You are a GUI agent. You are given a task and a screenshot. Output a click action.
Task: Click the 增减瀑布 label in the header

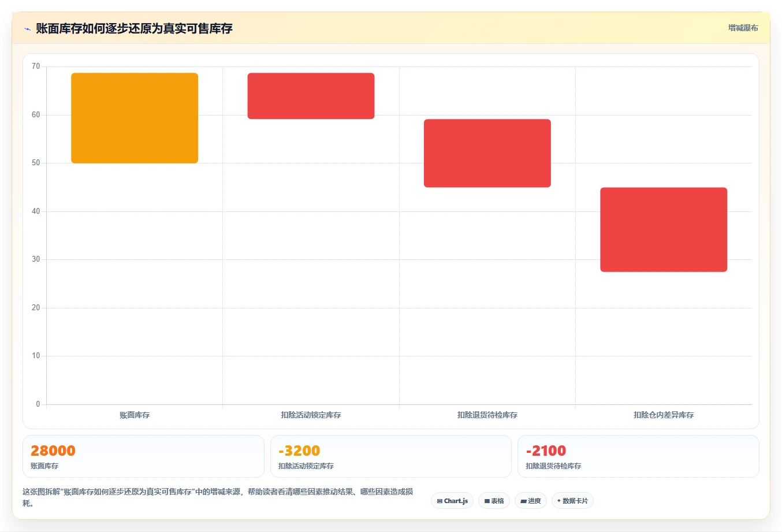[743, 28]
